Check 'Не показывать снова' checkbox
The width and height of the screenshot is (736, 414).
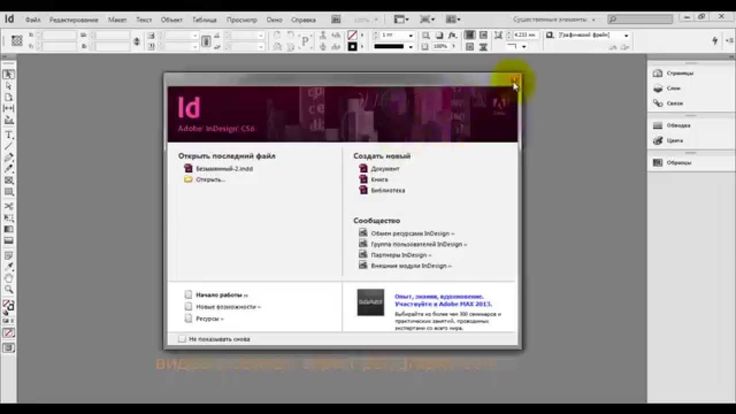(x=182, y=339)
